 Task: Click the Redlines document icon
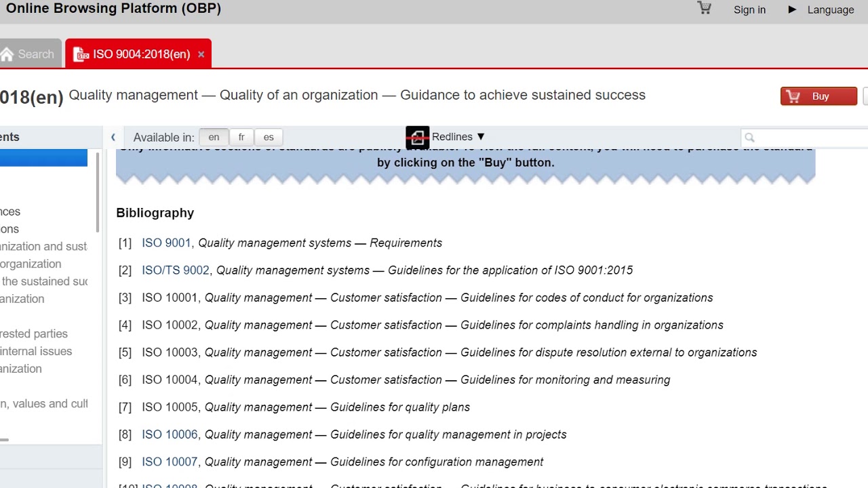coord(417,138)
